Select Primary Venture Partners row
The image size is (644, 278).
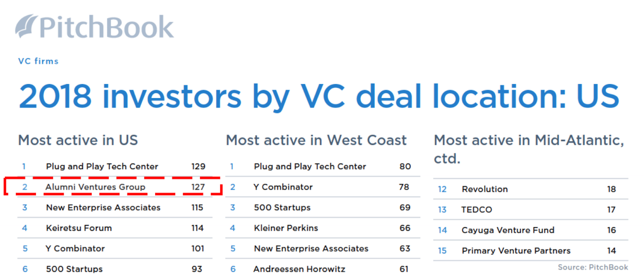click(516, 251)
